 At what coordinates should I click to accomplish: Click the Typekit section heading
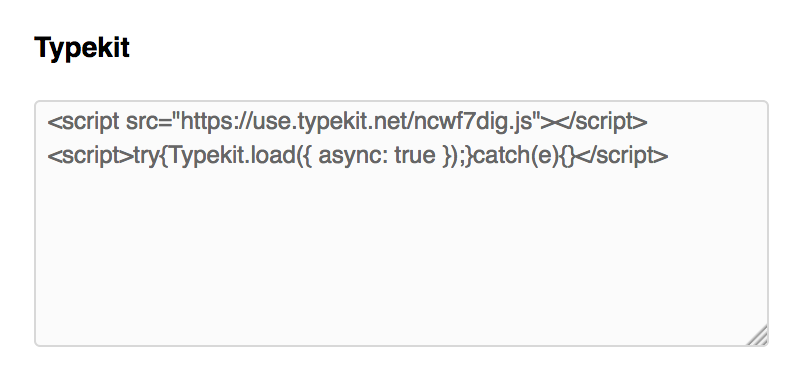click(82, 49)
